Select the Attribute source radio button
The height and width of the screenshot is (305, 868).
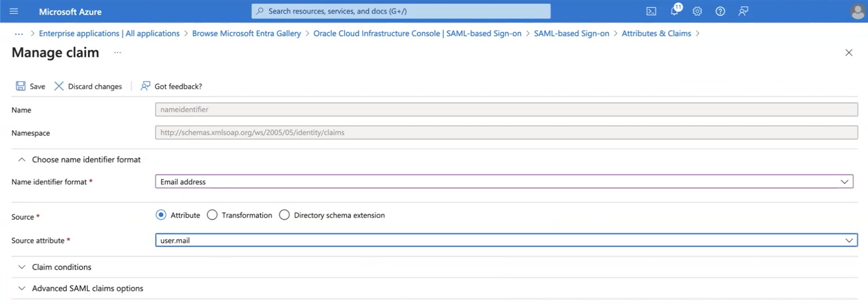pyautogui.click(x=161, y=215)
